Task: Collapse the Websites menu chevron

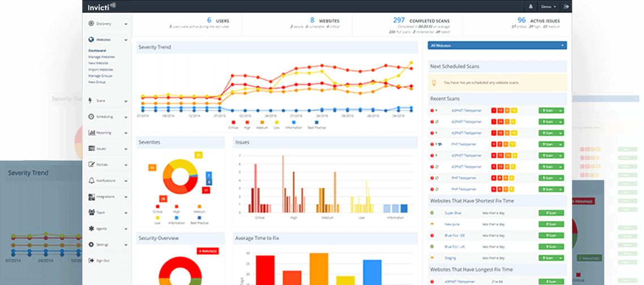Action: (x=125, y=40)
